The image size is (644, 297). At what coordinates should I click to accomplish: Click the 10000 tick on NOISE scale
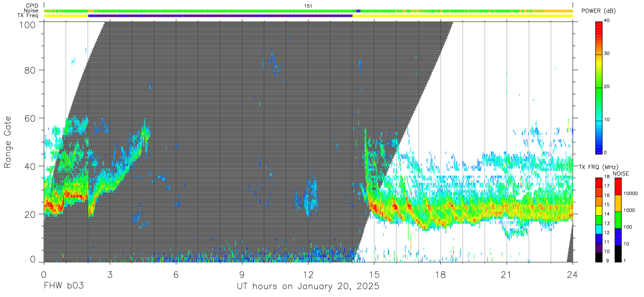tap(630, 194)
